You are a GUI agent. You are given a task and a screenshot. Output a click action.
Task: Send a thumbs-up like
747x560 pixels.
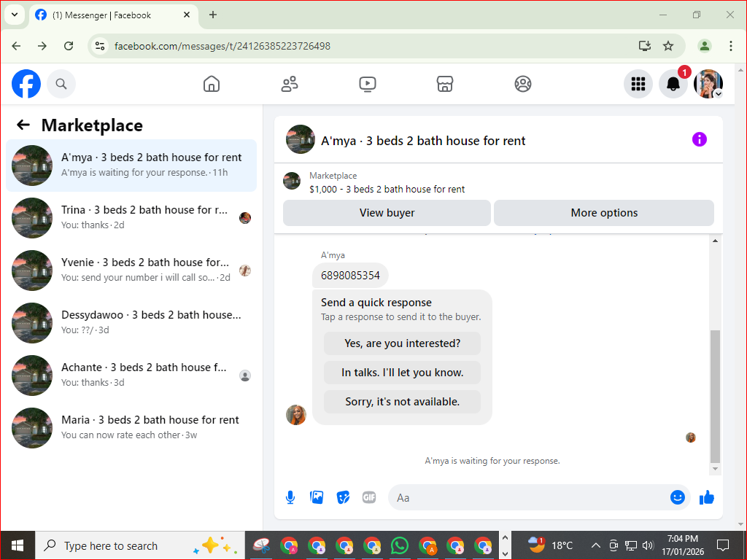[x=707, y=497]
